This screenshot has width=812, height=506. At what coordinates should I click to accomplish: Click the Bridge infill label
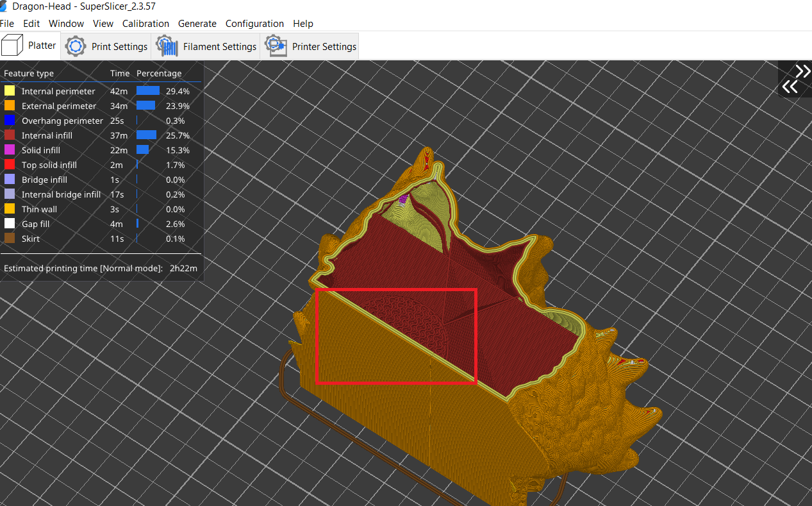point(44,180)
